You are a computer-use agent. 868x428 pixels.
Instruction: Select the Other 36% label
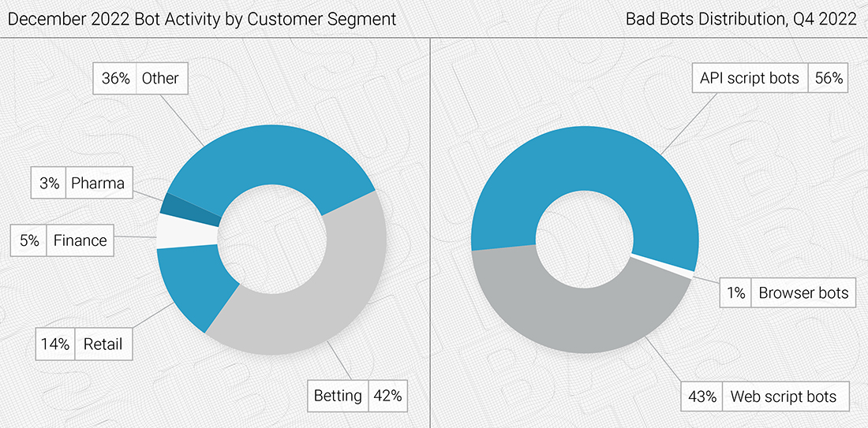point(141,78)
